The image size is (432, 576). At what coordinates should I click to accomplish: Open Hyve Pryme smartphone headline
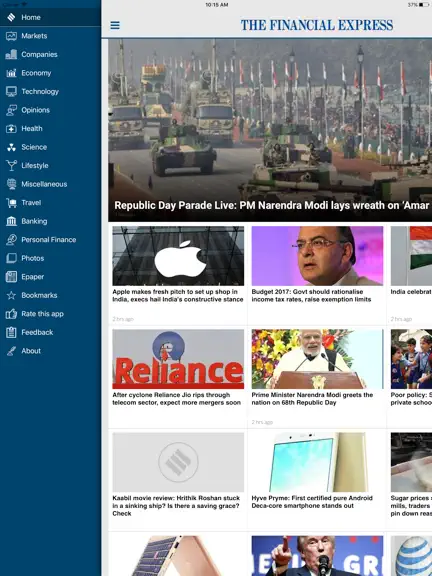tap(312, 502)
